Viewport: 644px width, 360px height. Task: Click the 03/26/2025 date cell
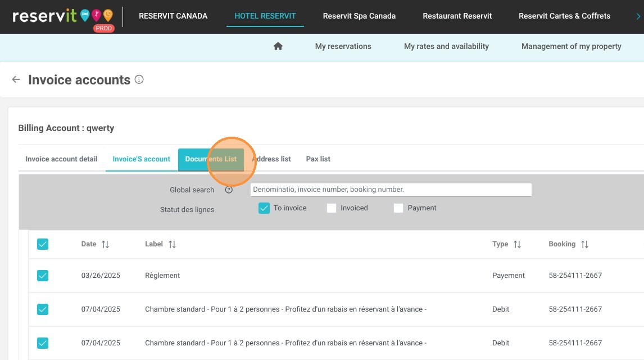101,275
